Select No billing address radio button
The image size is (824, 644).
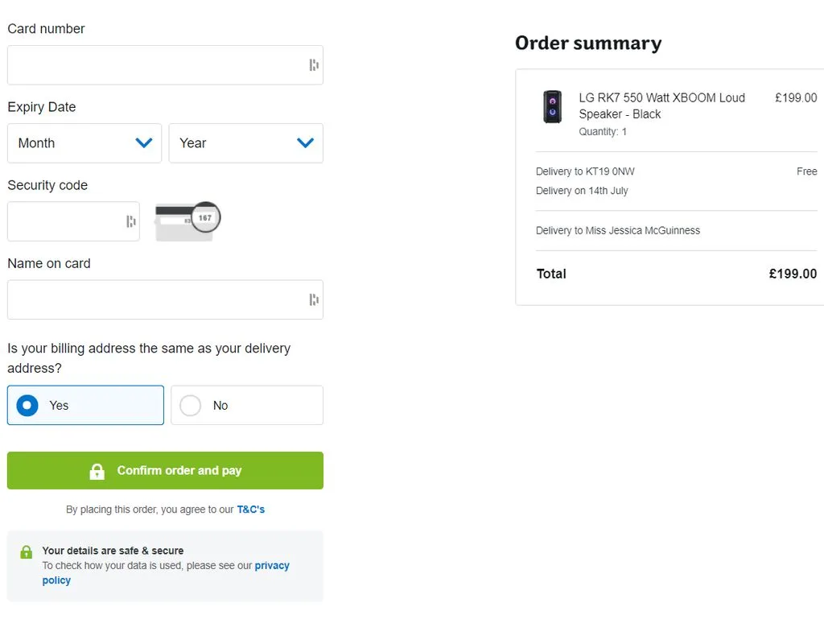(191, 406)
